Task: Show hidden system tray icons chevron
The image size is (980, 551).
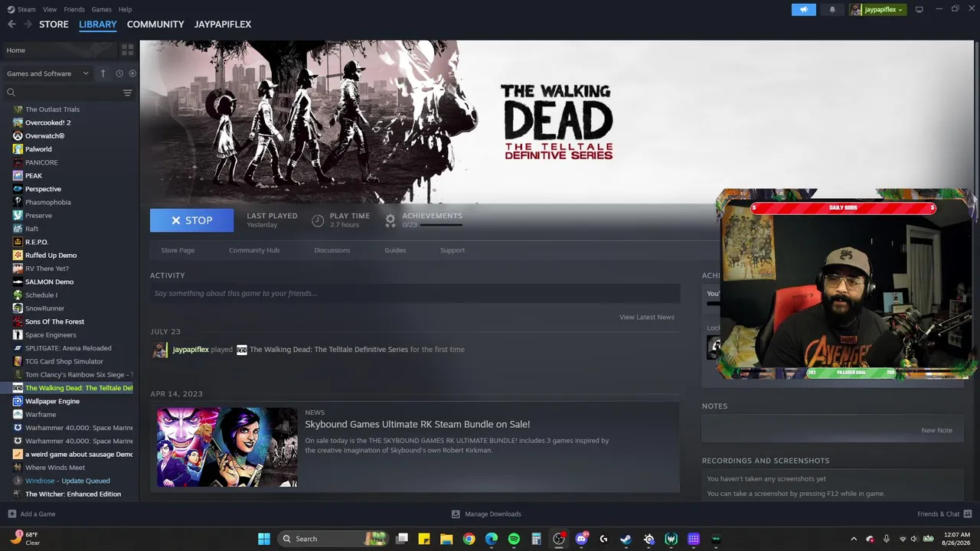Action: [x=854, y=539]
